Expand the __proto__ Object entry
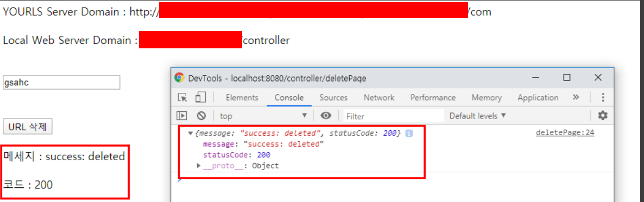Image resolution: width=644 pixels, height=202 pixels. pyautogui.click(x=199, y=166)
